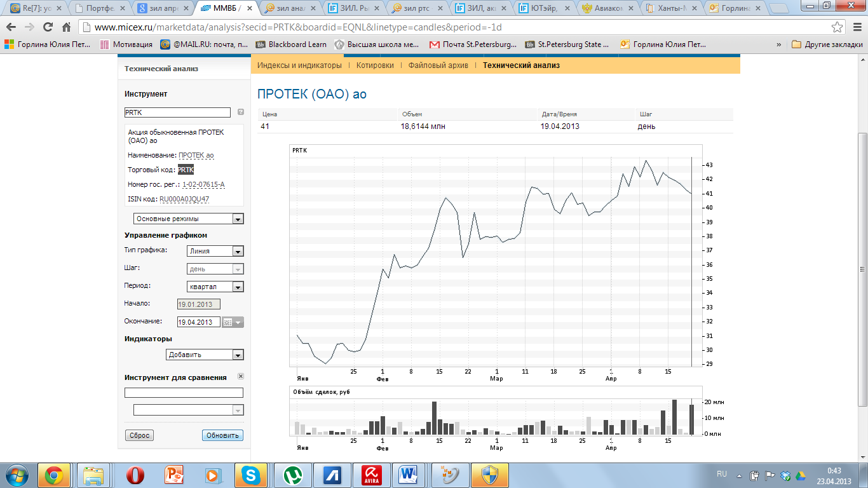This screenshot has height=488, width=868.
Task: Open PowerPoint from the taskbar
Action: coord(173,475)
